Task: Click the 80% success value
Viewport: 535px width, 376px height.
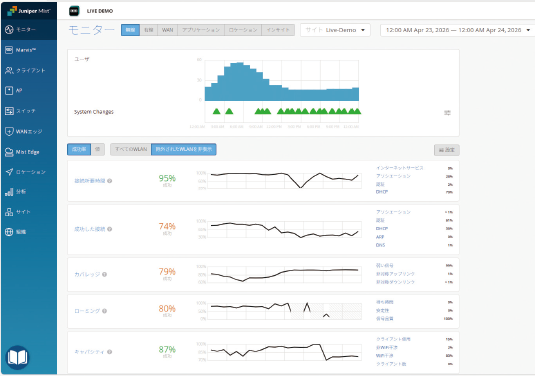Action: click(167, 308)
